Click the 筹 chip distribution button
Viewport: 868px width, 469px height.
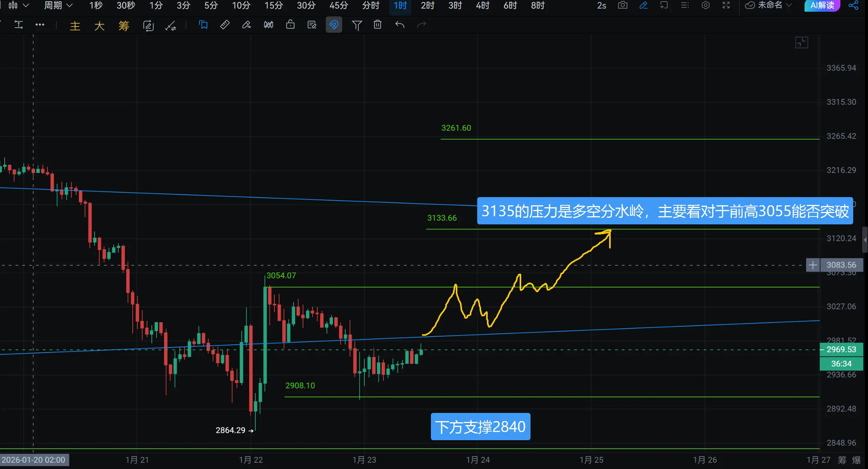tap(124, 26)
